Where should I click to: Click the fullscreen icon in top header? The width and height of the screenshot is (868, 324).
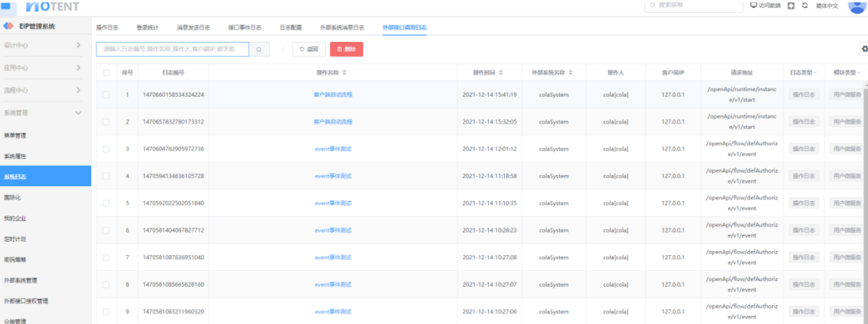tap(790, 6)
